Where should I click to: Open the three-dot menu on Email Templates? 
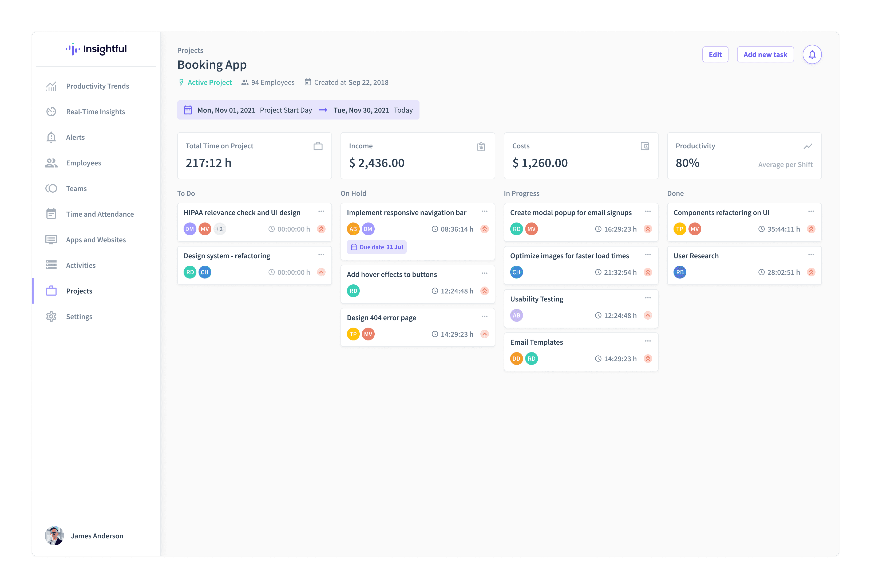[648, 341]
